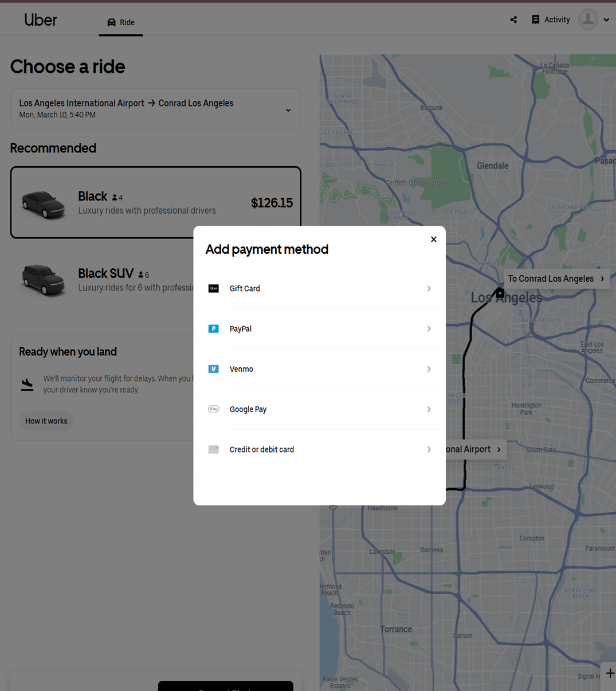Open the account menu dropdown arrow
The width and height of the screenshot is (616, 691).
(606, 20)
